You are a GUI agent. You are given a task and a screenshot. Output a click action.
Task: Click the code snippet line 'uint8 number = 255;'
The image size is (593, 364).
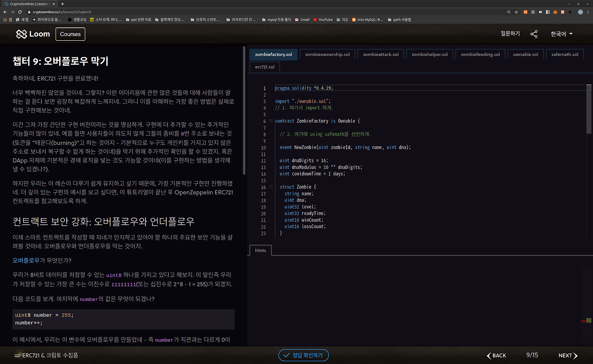click(44, 315)
